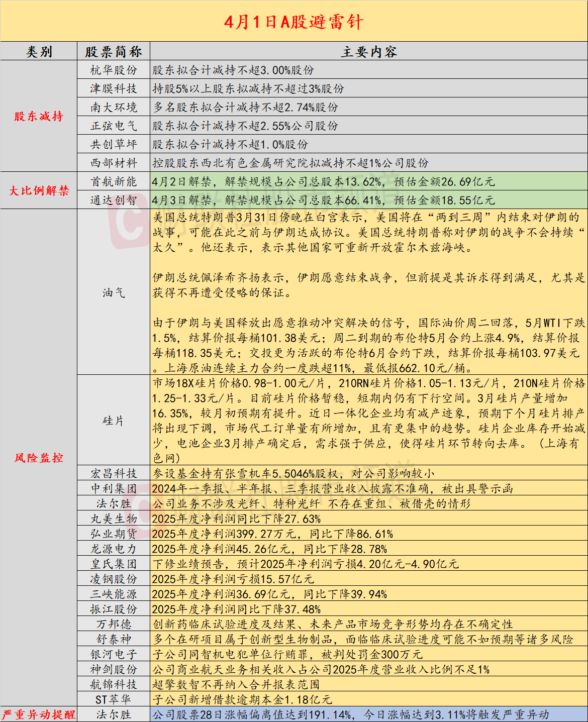Click 持股5%以上股东拟减持 content cell
This screenshot has height=722, width=588.
pos(369,88)
